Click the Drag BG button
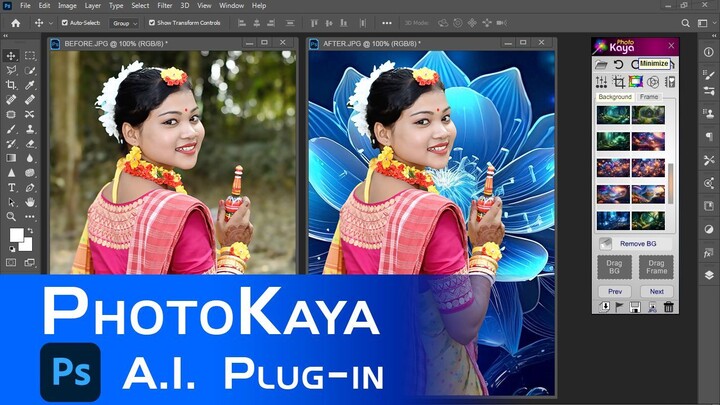Image resolution: width=720 pixels, height=405 pixels. pyautogui.click(x=614, y=267)
